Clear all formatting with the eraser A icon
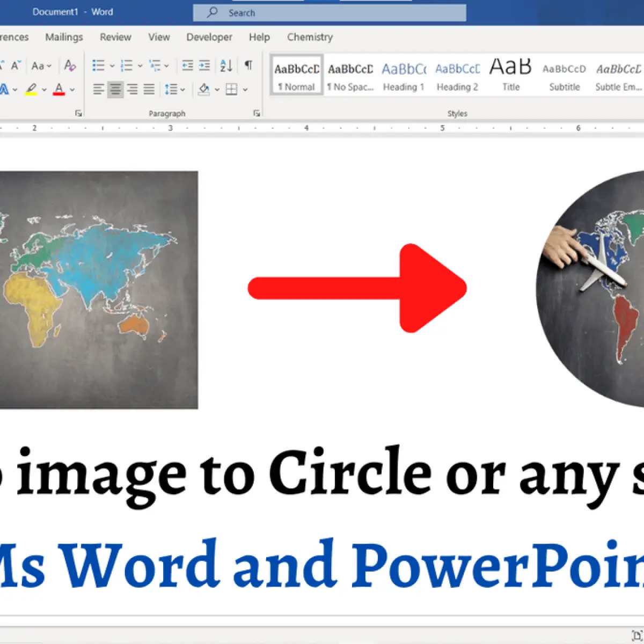 coord(70,65)
